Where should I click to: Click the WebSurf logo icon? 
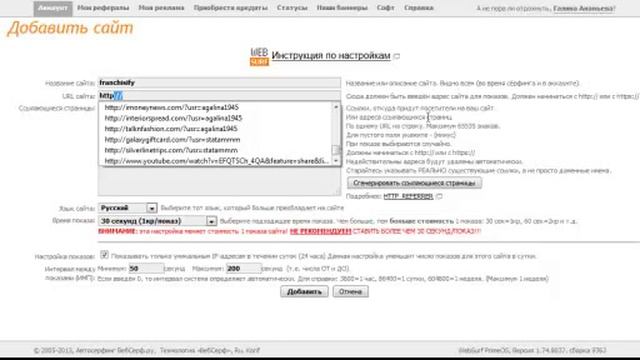(x=259, y=56)
